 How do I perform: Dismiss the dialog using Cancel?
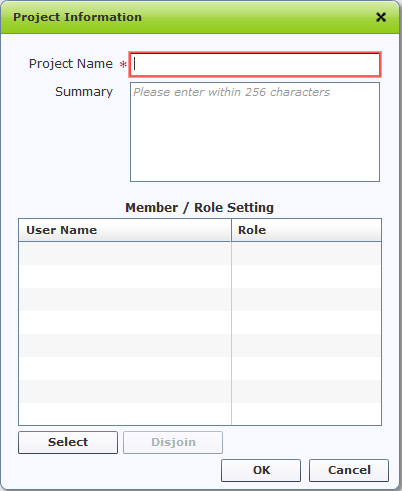point(349,470)
